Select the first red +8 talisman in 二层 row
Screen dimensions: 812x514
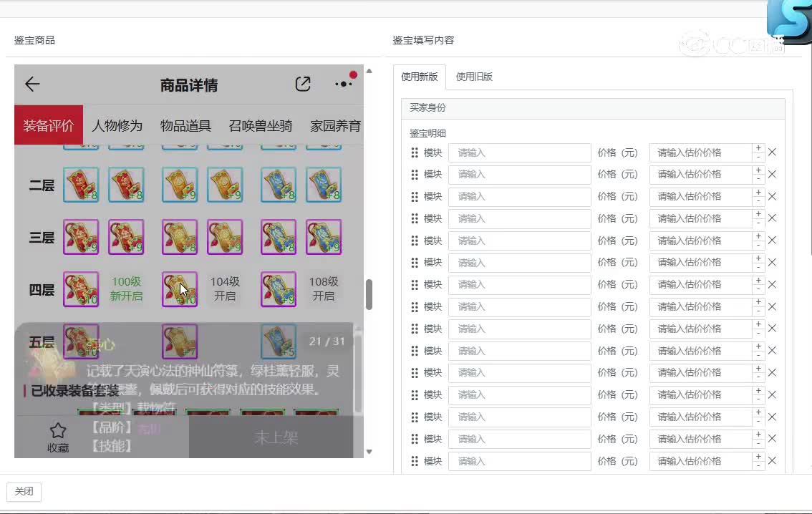81,184
